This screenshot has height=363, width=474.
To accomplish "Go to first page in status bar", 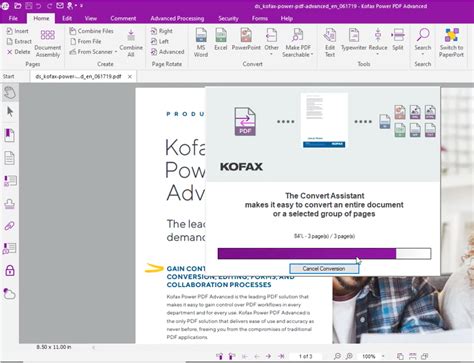I will (x=244, y=356).
